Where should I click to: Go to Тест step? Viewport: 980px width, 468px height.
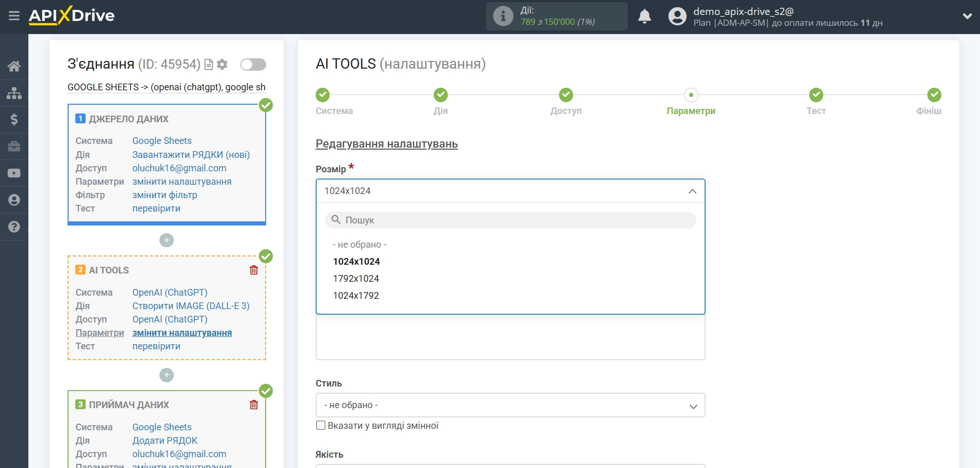(x=816, y=95)
